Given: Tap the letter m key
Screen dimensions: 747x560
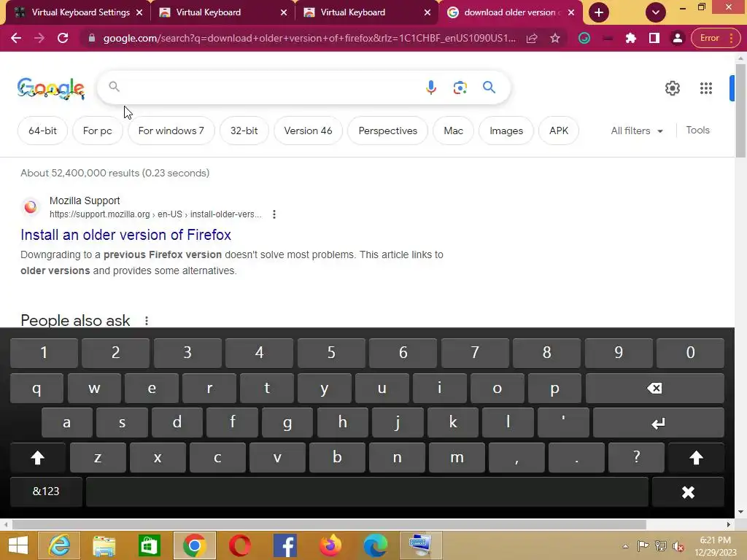Looking at the screenshot, I should point(457,458).
